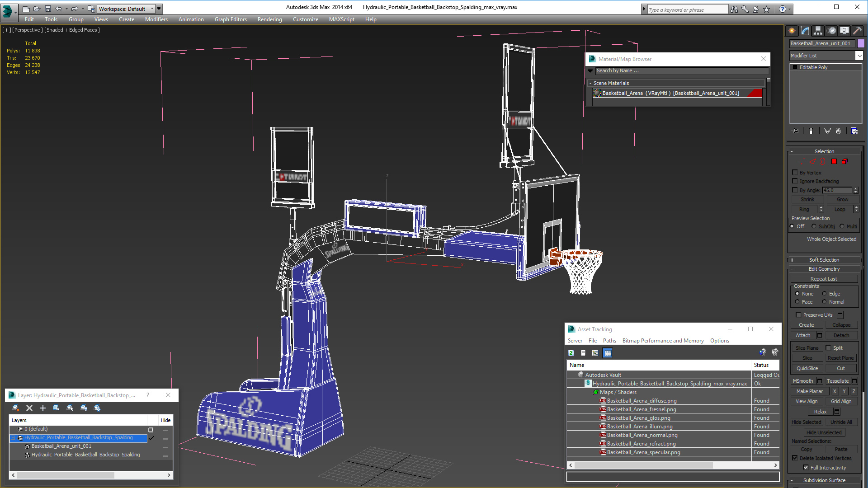Click the purple object color swatch
868x488 pixels.
tap(861, 43)
